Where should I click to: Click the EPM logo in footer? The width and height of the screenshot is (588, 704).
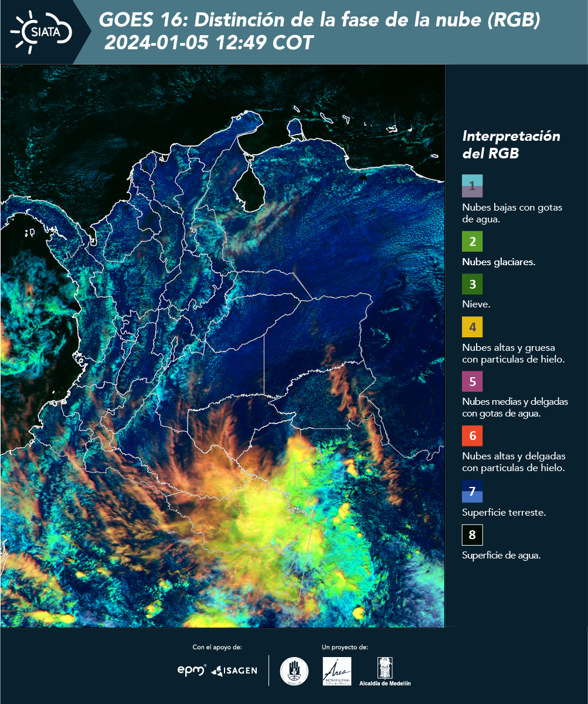pyautogui.click(x=192, y=670)
